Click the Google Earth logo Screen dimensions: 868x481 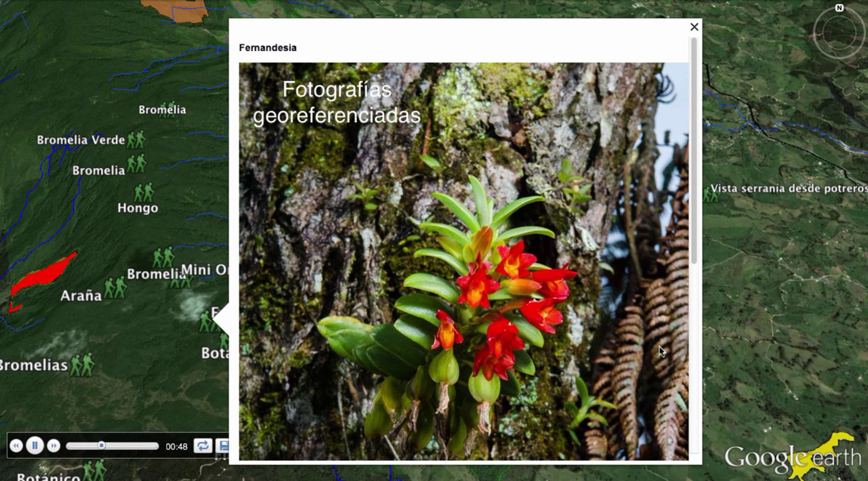click(x=793, y=457)
